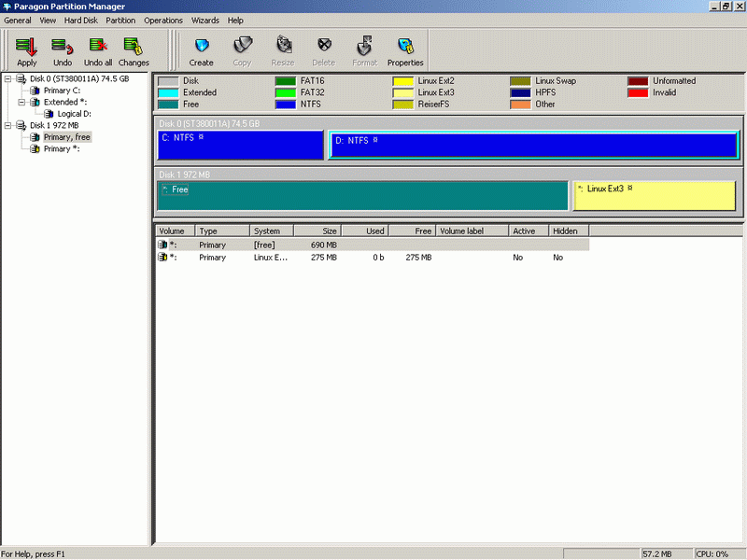
Task: Collapse the Extended *: tree node
Action: tap(21, 102)
